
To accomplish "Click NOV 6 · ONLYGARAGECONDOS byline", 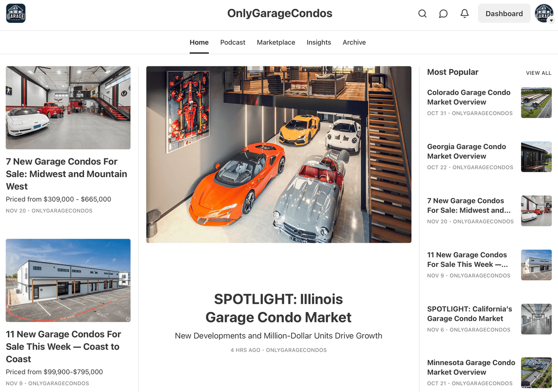I will pos(469,330).
